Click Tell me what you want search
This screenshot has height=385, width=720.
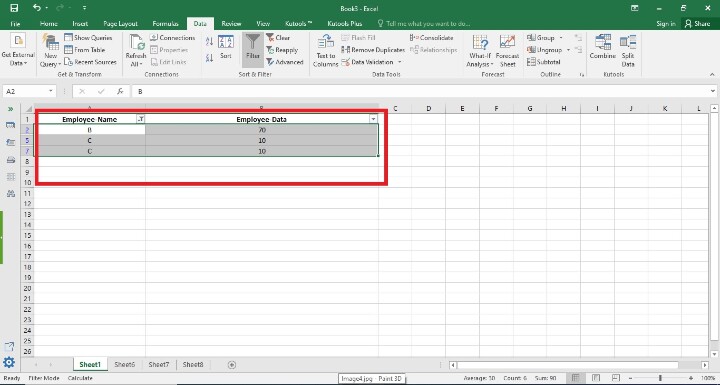[x=423, y=23]
